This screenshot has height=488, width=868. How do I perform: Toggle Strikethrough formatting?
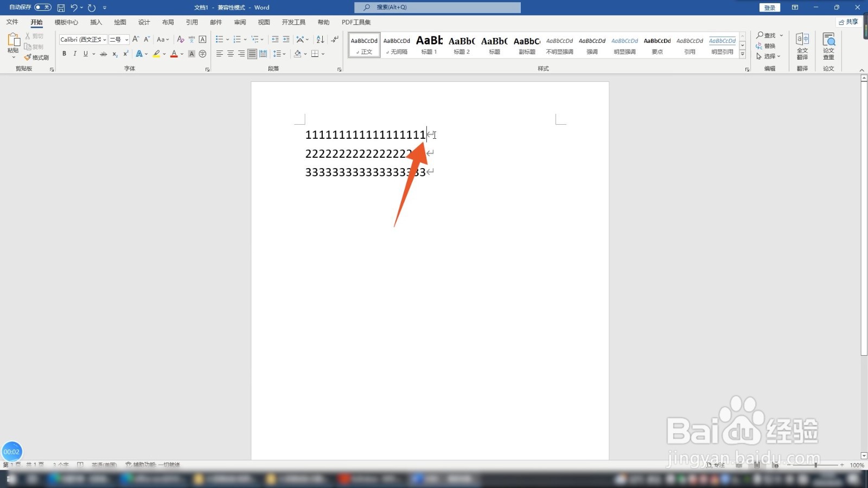pyautogui.click(x=103, y=54)
